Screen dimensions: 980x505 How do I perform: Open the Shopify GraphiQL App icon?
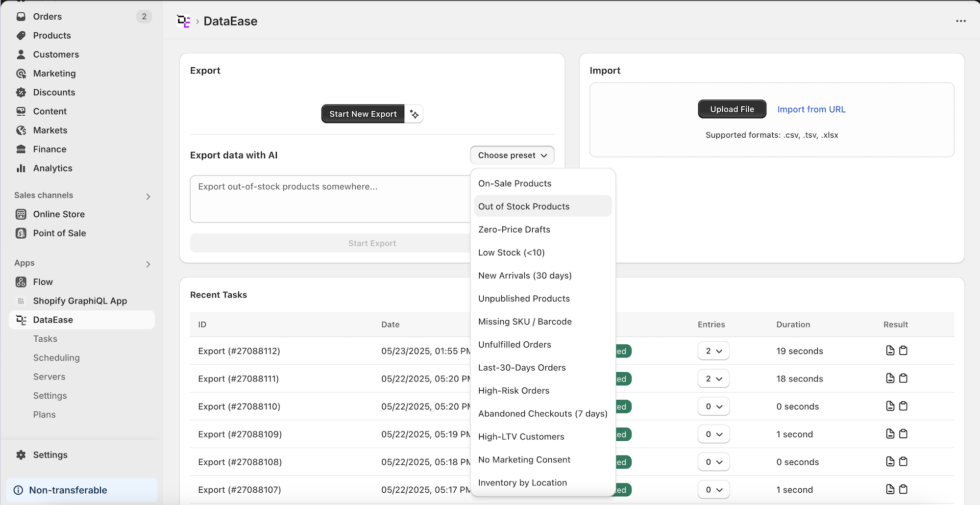coord(21,301)
